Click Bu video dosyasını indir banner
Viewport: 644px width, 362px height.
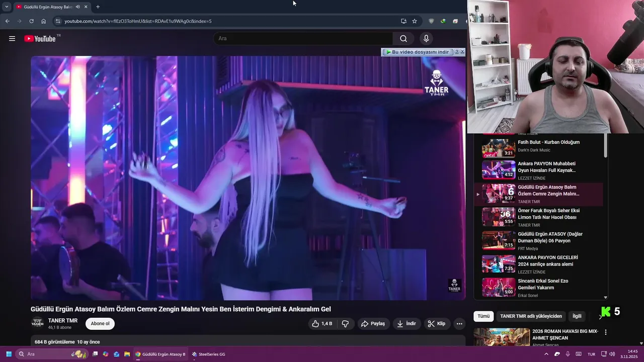click(417, 52)
